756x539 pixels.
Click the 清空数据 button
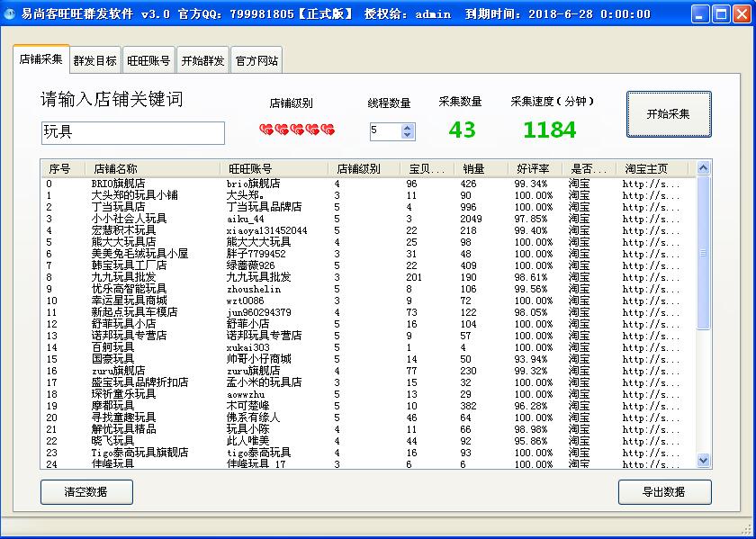pyautogui.click(x=86, y=492)
